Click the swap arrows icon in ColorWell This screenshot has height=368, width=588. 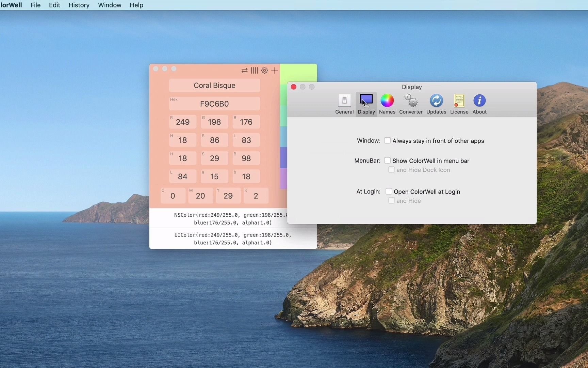[244, 71]
